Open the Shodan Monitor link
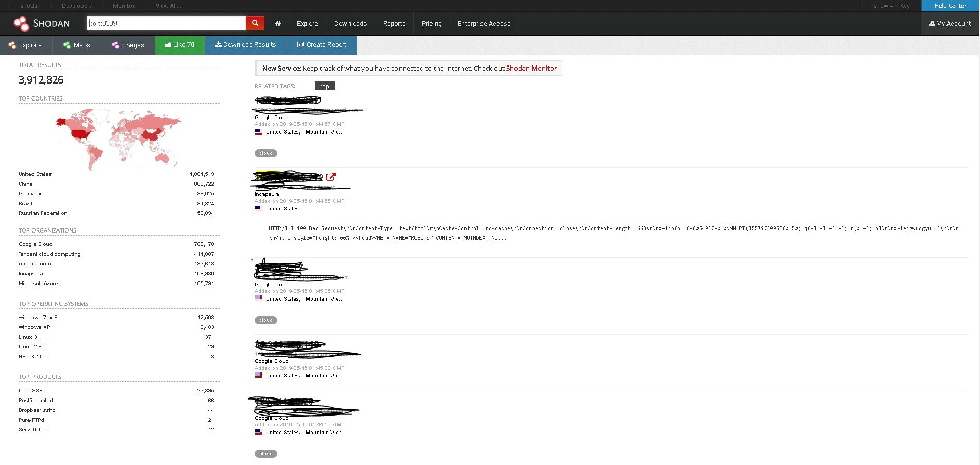The image size is (980, 465). tap(531, 68)
